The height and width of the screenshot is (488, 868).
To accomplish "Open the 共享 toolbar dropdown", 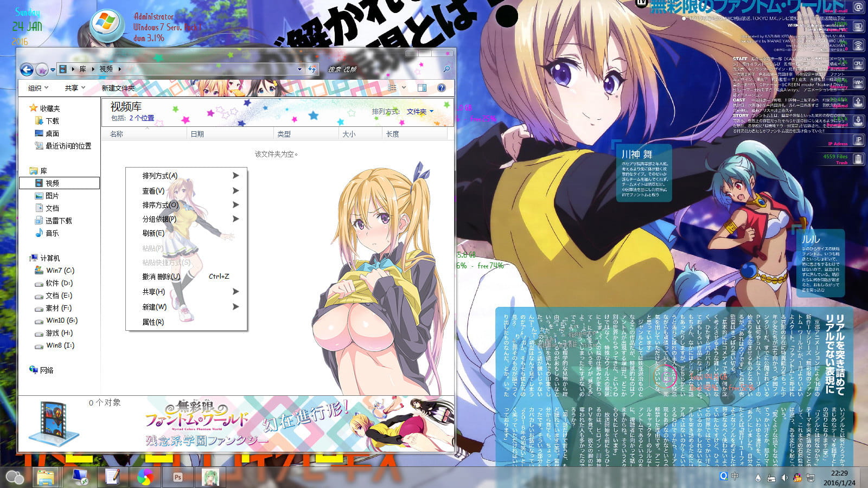I will (75, 88).
